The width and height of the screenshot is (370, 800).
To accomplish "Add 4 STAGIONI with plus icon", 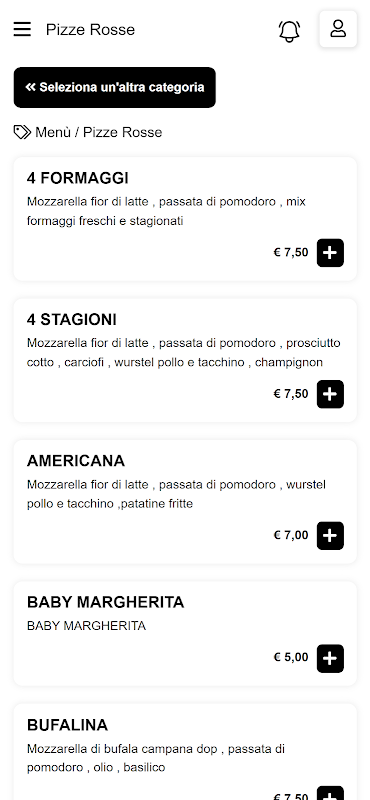I will [330, 394].
